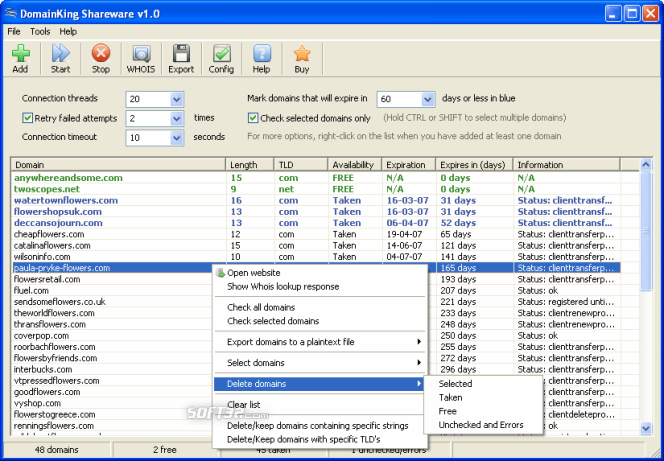This screenshot has width=664, height=461.
Task: Choose Free in Delete domains submenu
Action: pos(483,411)
